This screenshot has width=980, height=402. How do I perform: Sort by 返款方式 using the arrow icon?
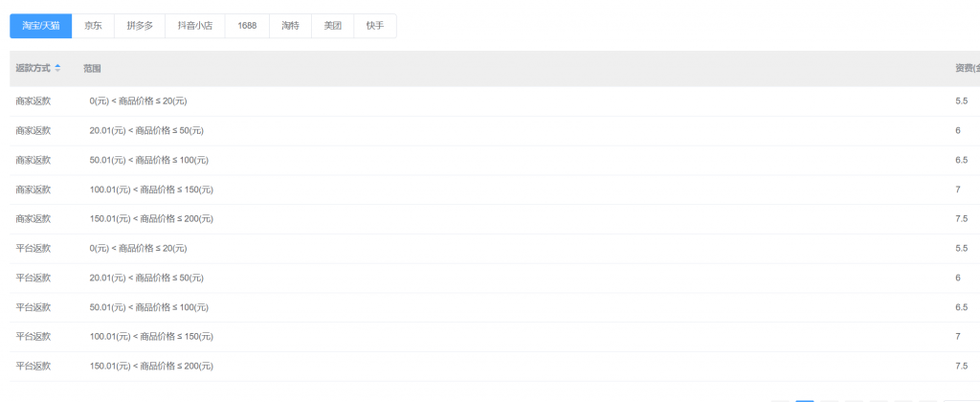tap(57, 68)
